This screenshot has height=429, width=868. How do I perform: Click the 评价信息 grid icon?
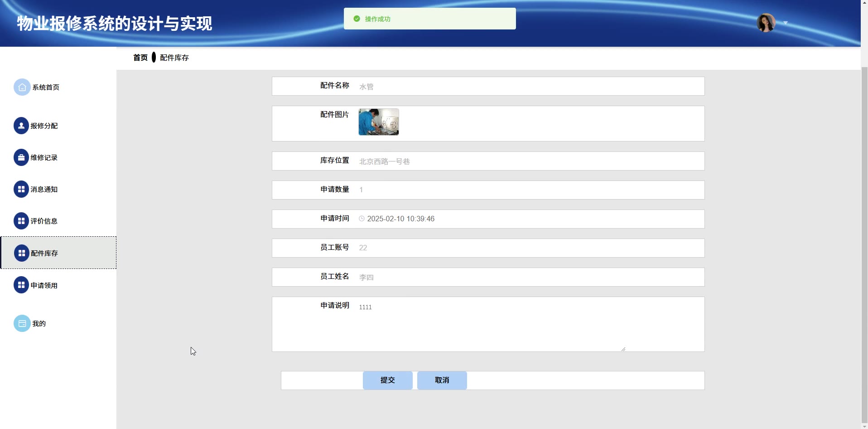coord(21,221)
